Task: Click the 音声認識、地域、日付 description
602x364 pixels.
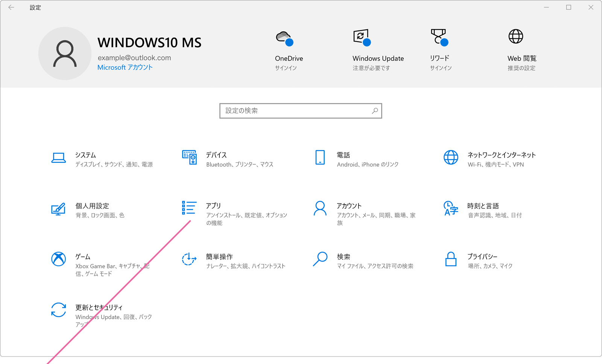Action: (x=495, y=215)
